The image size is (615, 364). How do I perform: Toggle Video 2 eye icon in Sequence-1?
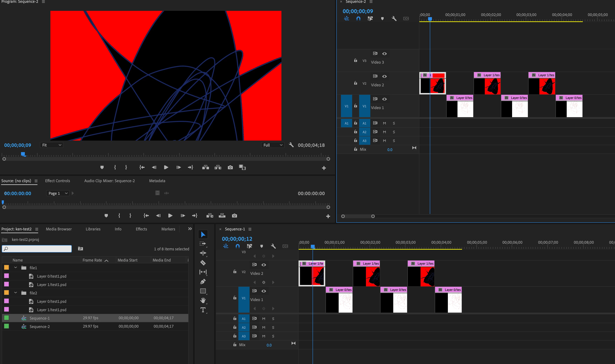pyautogui.click(x=264, y=265)
